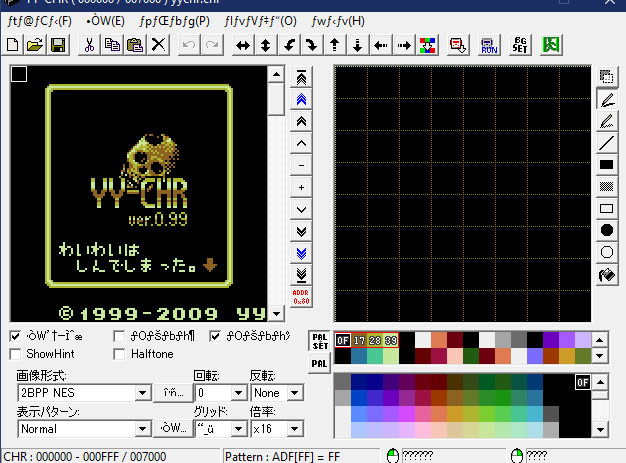
Task: Click button next to 2BPP NES dropdown
Action: (173, 393)
